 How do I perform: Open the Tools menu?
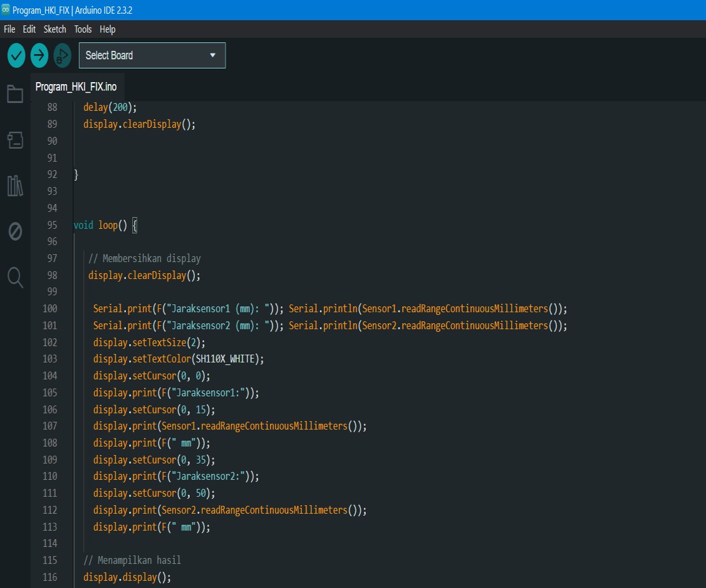pos(83,29)
